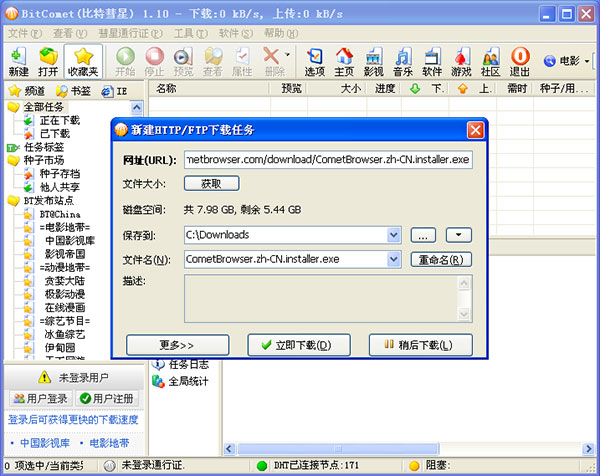Open the 工具(T) menu
600x476 pixels.
tap(191, 34)
